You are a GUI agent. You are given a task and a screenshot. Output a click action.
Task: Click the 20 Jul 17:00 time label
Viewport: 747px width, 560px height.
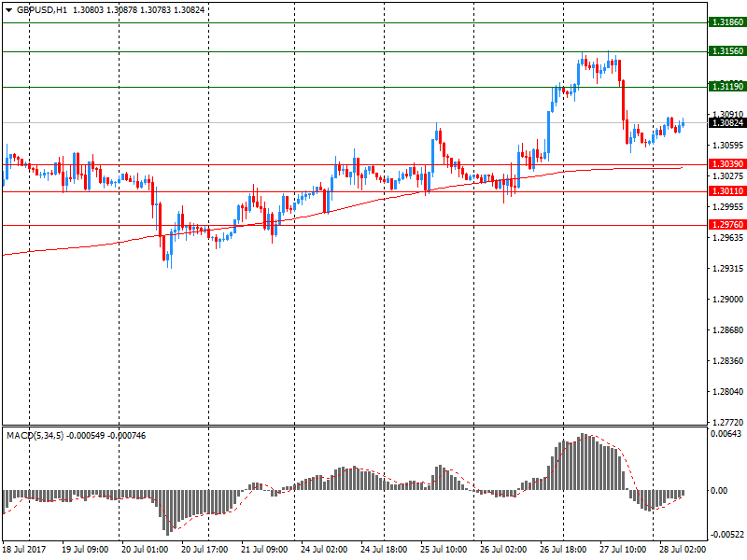(204, 549)
